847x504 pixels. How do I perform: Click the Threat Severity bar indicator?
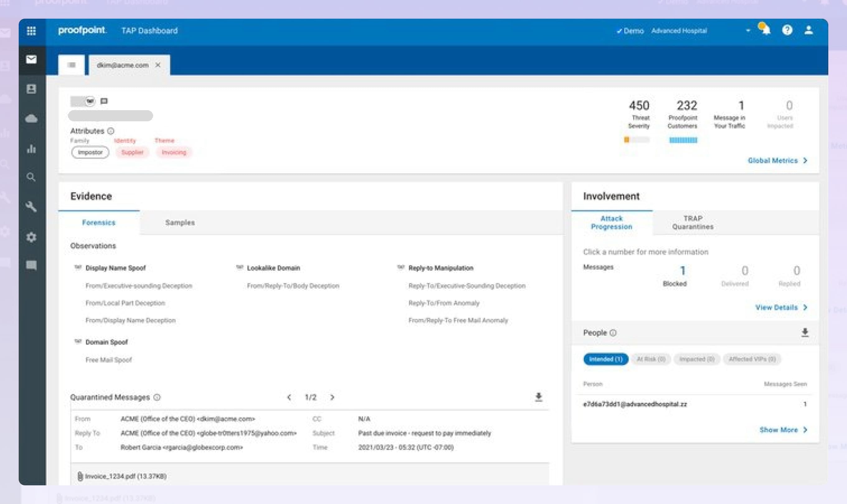click(x=637, y=140)
